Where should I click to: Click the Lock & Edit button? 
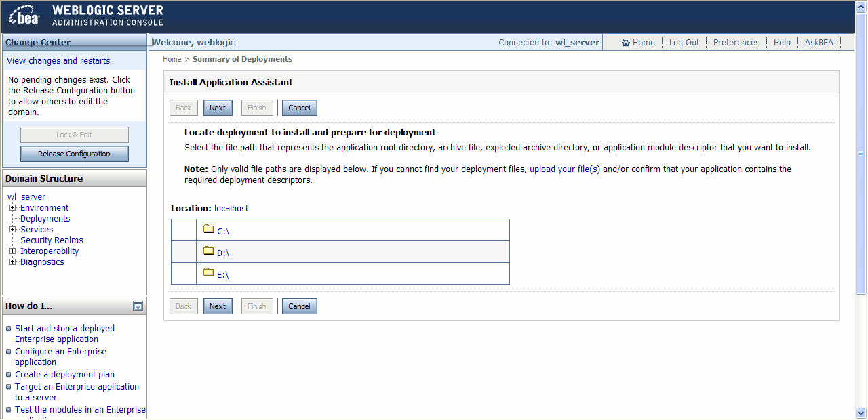pos(74,135)
